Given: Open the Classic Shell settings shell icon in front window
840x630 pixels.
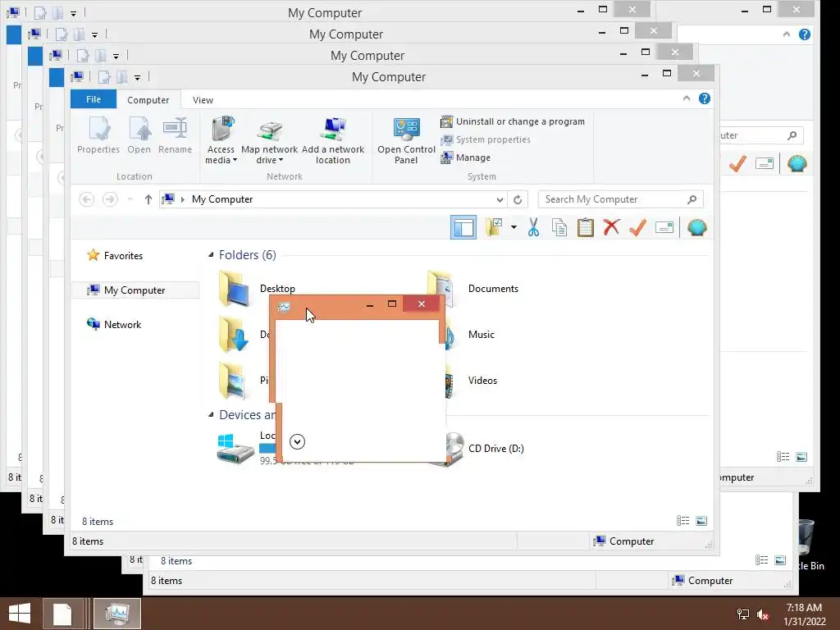Looking at the screenshot, I should click(x=697, y=227).
